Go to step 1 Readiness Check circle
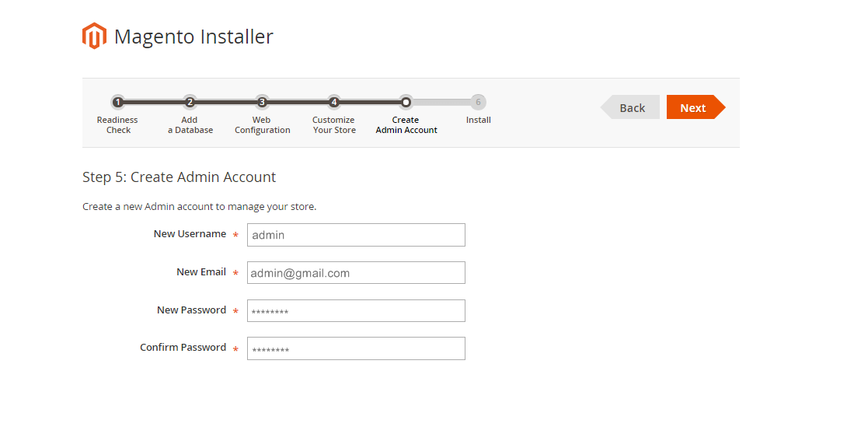 click(x=117, y=102)
